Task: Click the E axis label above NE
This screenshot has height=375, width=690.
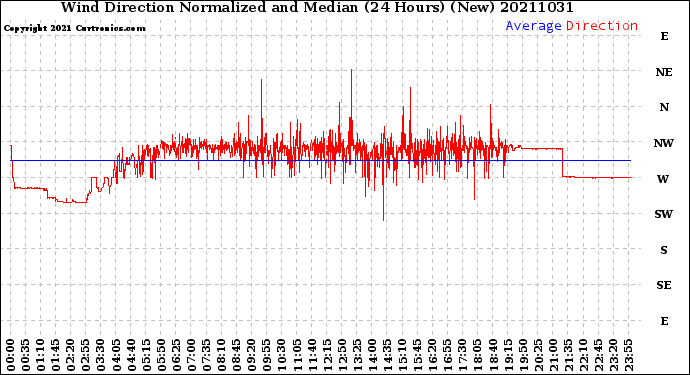Action: coord(664,37)
